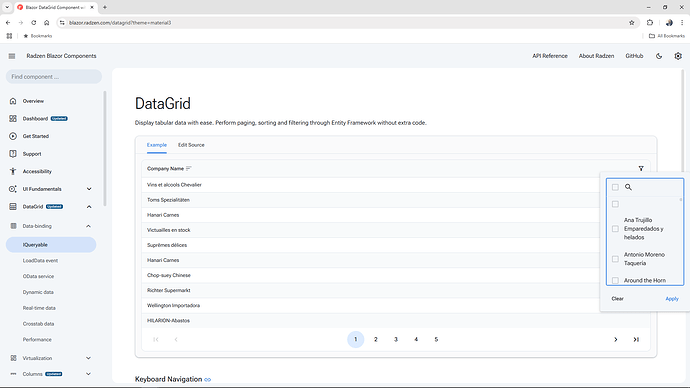The image size is (690, 388).
Task: Open the Company Name column filter icon
Action: [641, 168]
